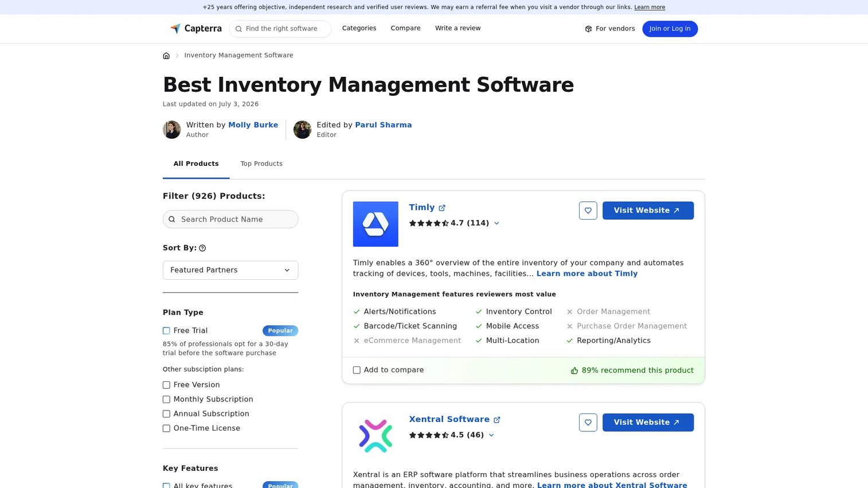Screen dimensions: 868x488
Task: Switch to the Top Products tab
Action: (261, 164)
